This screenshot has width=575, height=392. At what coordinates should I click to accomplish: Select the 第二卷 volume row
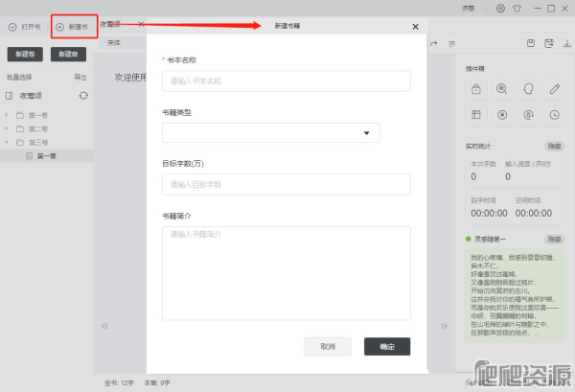click(47, 129)
